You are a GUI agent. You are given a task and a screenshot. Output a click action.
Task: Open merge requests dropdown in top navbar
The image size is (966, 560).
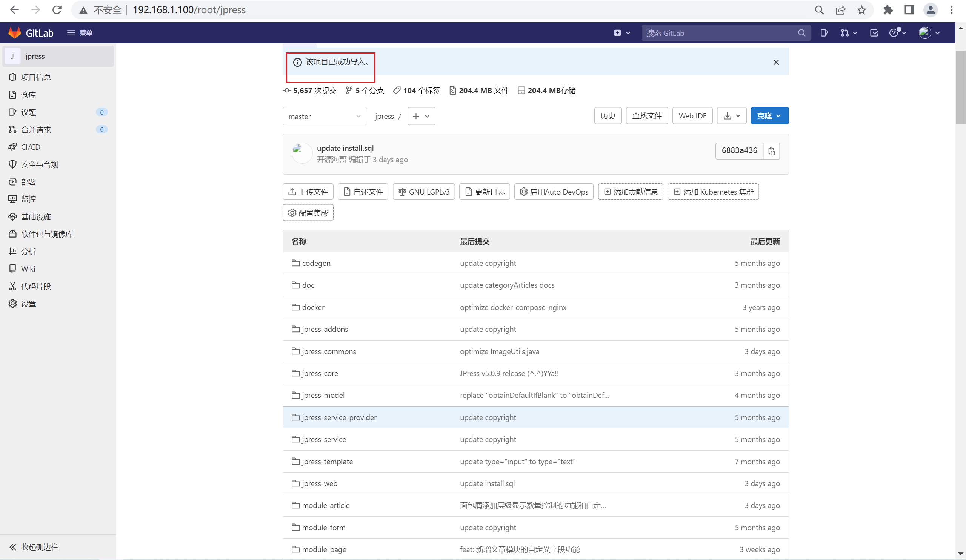tap(849, 33)
